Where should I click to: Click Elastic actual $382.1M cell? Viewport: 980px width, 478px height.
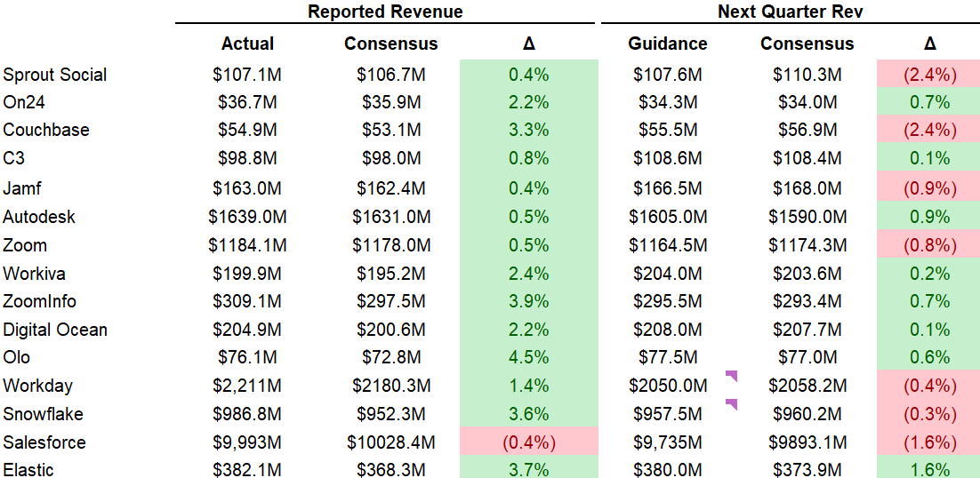(x=247, y=470)
